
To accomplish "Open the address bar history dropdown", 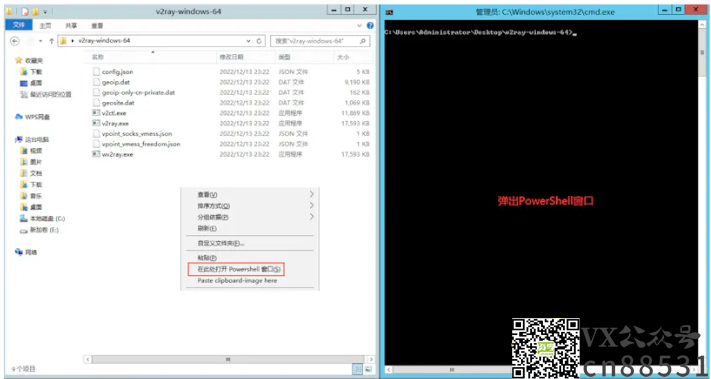I will point(248,41).
